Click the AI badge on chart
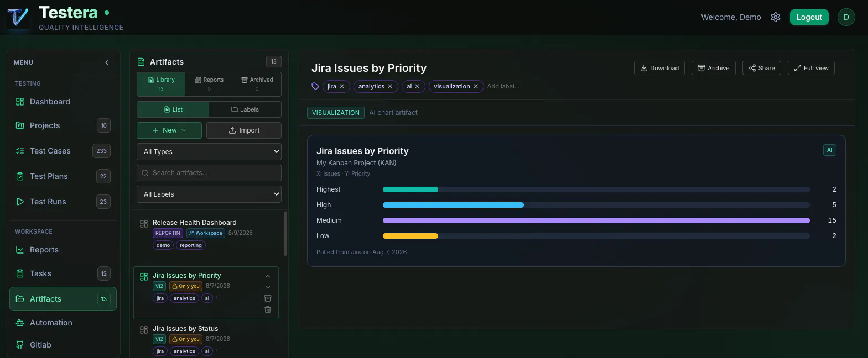Screen dimensions: 868x358 (830, 150)
